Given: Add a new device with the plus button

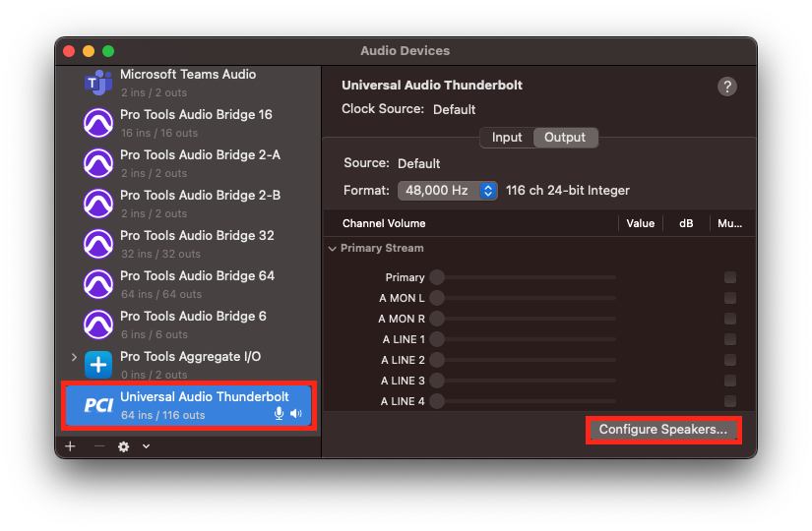Looking at the screenshot, I should tap(71, 446).
